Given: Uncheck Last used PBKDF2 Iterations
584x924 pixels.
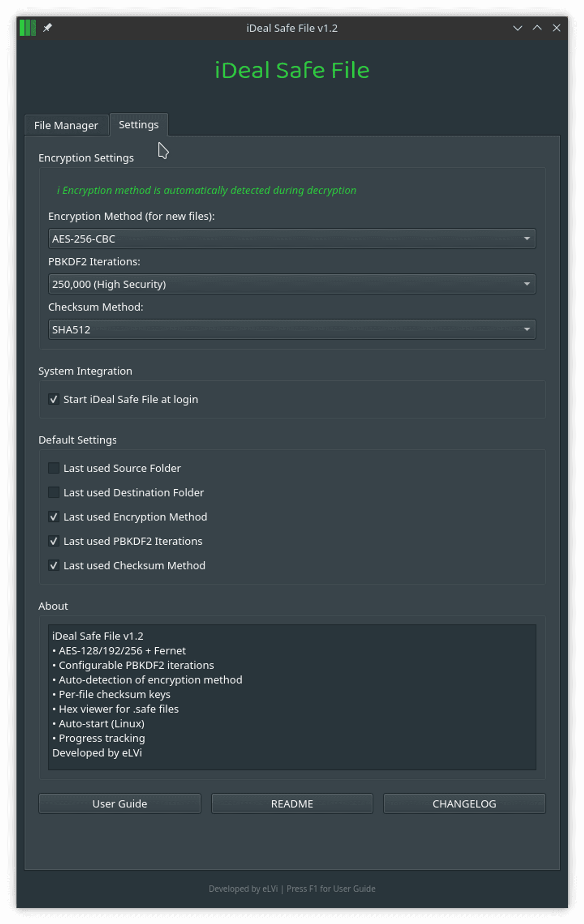Looking at the screenshot, I should pyautogui.click(x=54, y=541).
